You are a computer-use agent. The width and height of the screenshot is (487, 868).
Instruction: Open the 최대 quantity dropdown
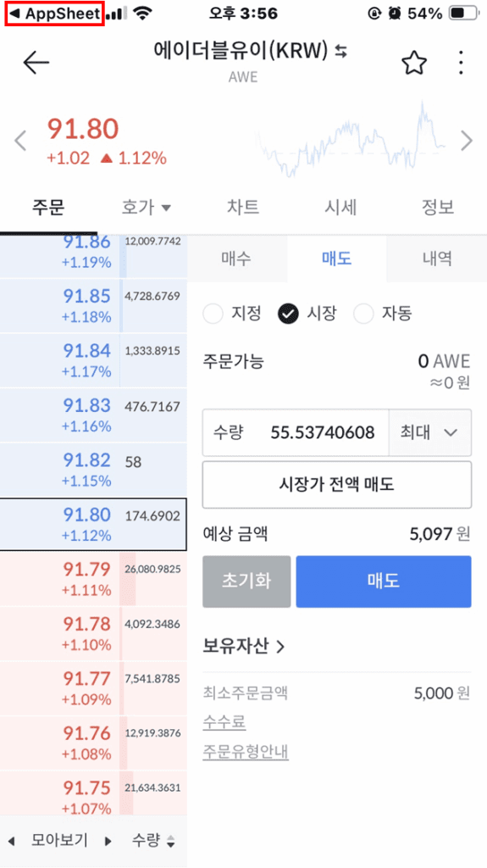430,432
